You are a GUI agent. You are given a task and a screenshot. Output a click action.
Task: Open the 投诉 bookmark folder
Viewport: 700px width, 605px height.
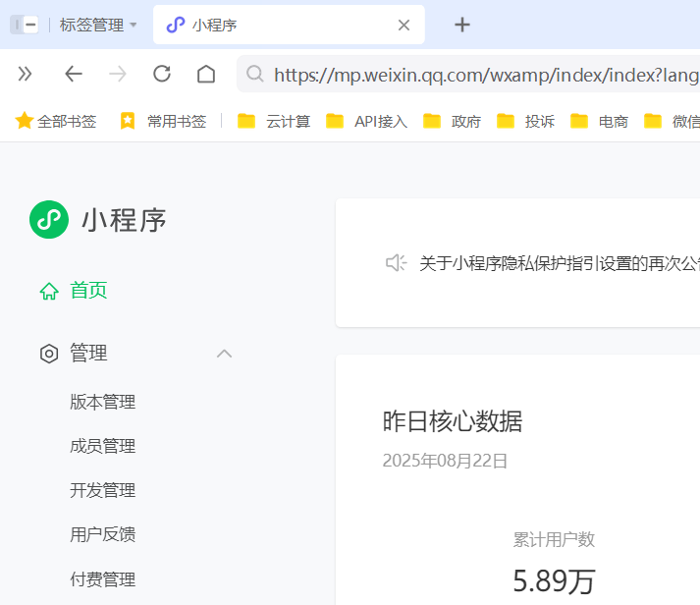pyautogui.click(x=525, y=121)
